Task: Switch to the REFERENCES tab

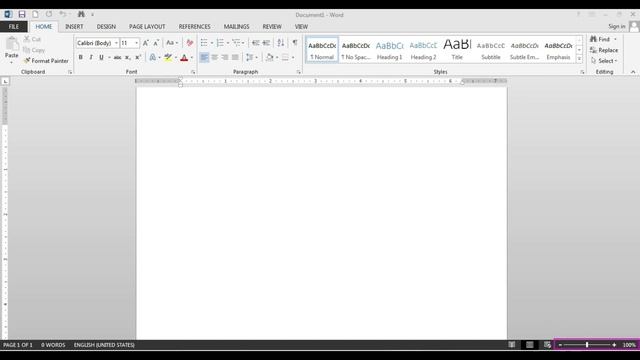Action: tap(195, 27)
